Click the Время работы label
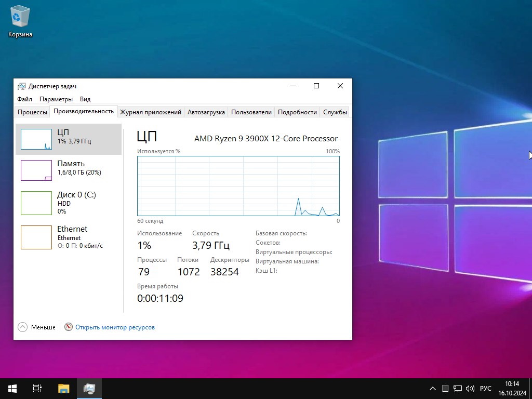 (x=157, y=286)
